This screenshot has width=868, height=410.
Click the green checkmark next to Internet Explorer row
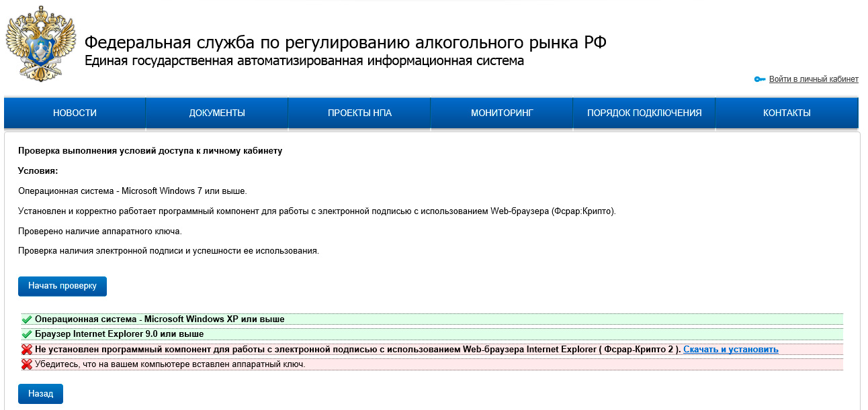(x=27, y=334)
